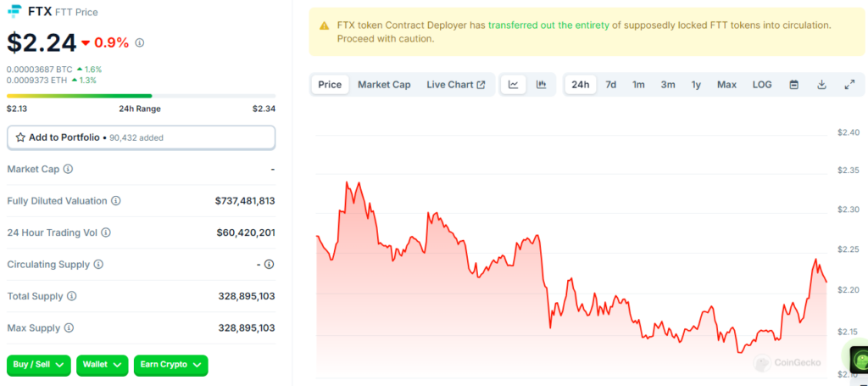Select the 7d time range

(x=610, y=85)
